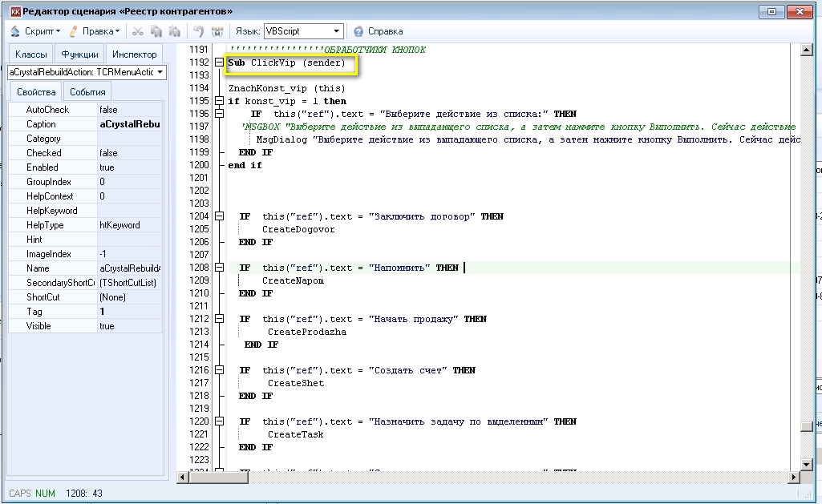Select the Name property value
The image size is (822, 504).
pyautogui.click(x=129, y=268)
